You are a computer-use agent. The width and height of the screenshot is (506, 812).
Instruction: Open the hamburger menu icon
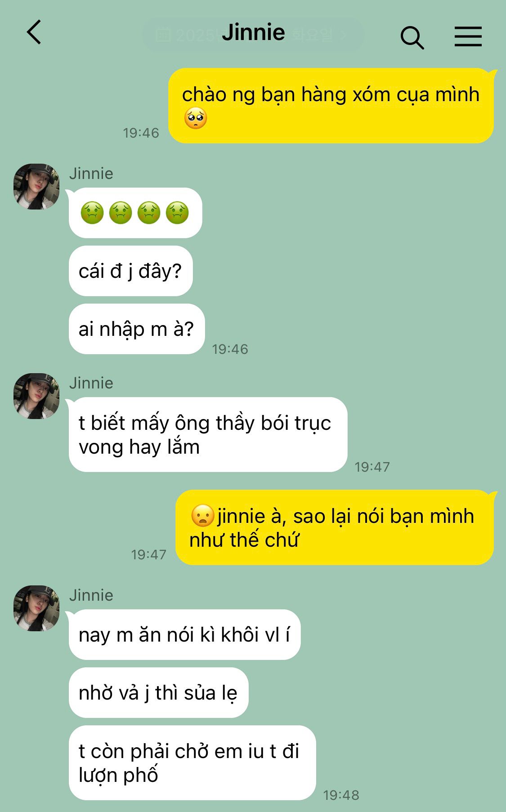(x=468, y=36)
